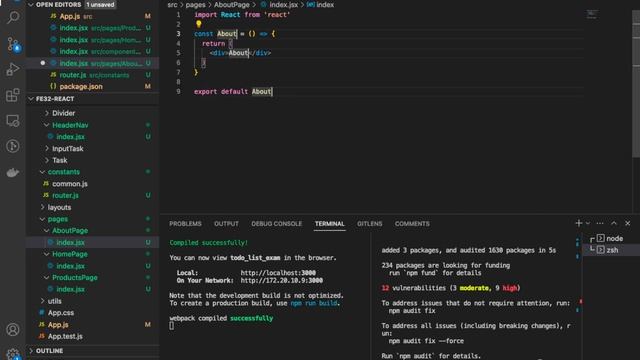Image resolution: width=640 pixels, height=360 pixels.
Task: Open the GitLens view in activity bar
Action: 13,146
